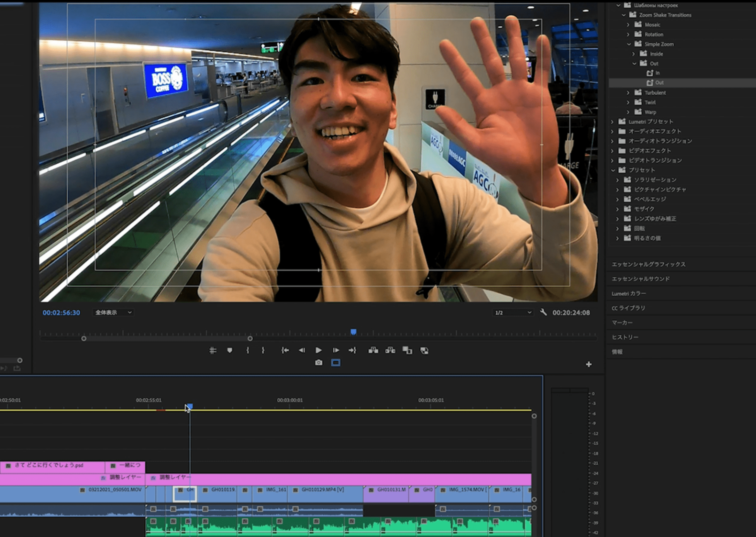Step forward one frame
Viewport: 756px width, 537px height.
336,350
